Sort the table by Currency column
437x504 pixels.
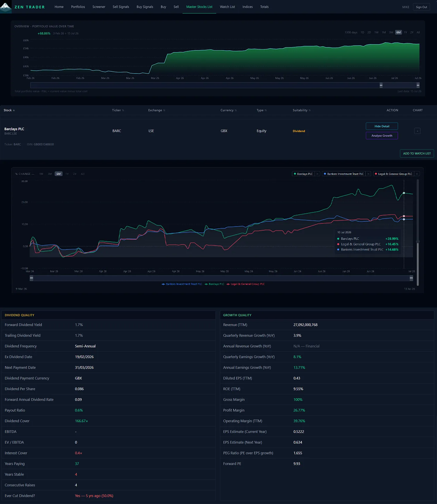click(x=229, y=110)
